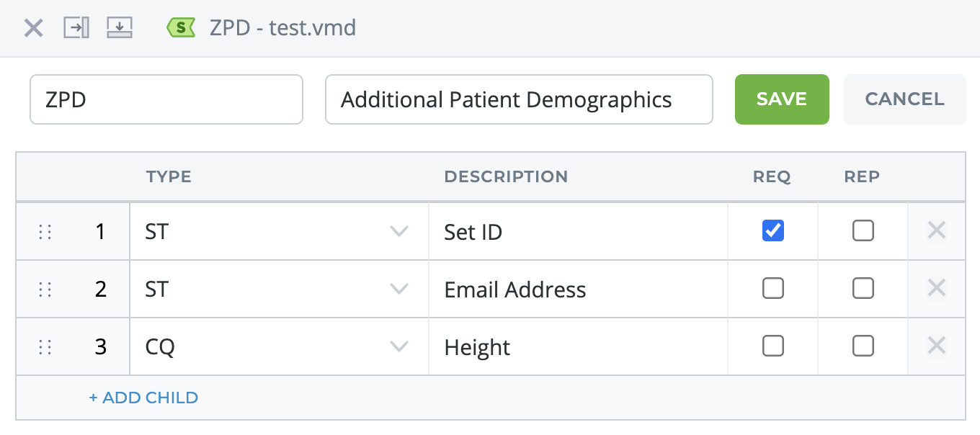Click the + ADD CHILD link
This screenshot has height=435, width=980.
pyautogui.click(x=143, y=398)
